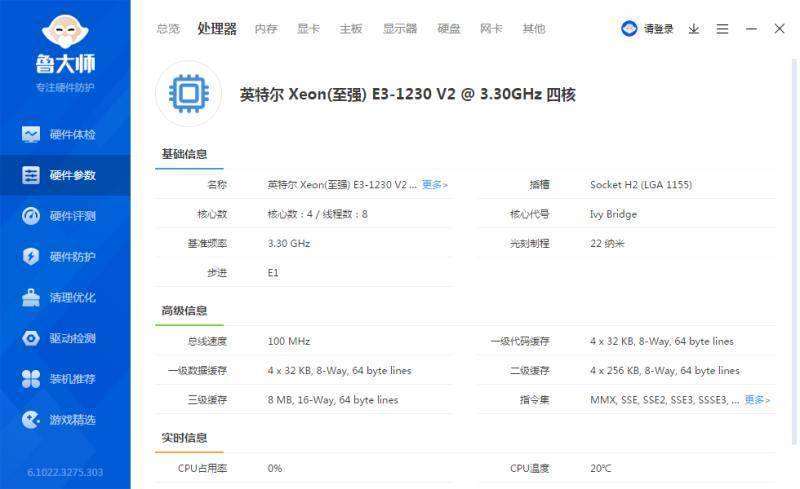Switch to the 显示器 tab

(400, 29)
